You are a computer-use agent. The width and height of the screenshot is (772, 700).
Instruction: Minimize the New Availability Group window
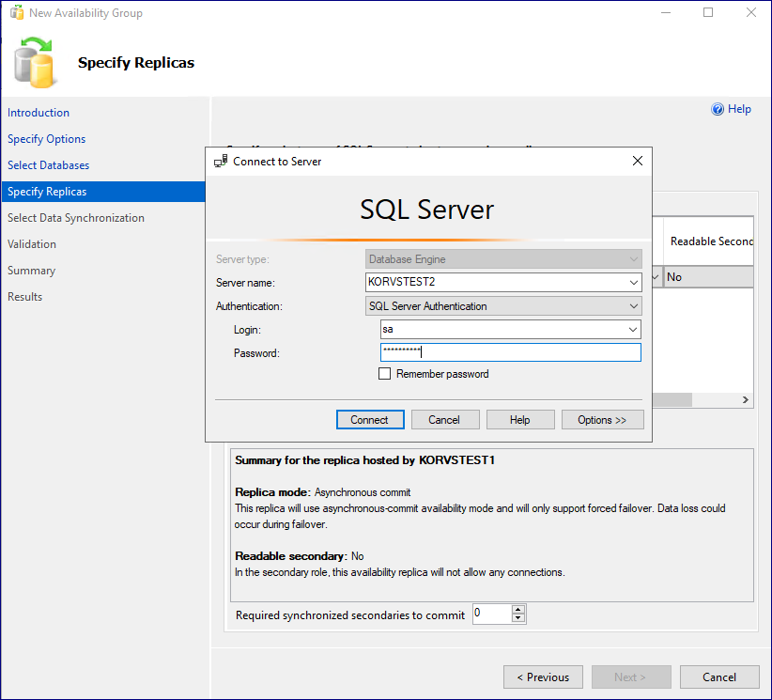coord(666,12)
